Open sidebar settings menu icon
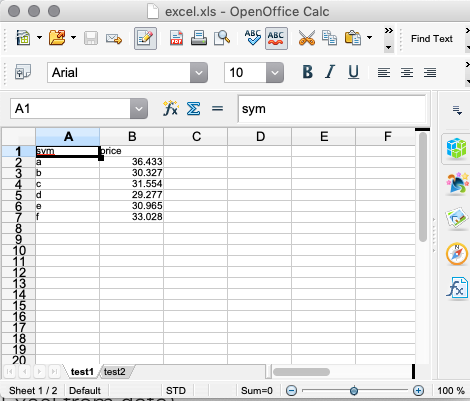This screenshot has width=470, height=401. 457,110
